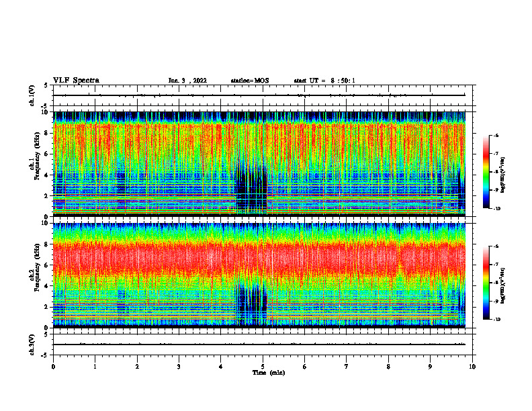Click the "6" kHz tick on ch.2 frequency axis
The width and height of the screenshot is (532, 411).
tap(47, 265)
